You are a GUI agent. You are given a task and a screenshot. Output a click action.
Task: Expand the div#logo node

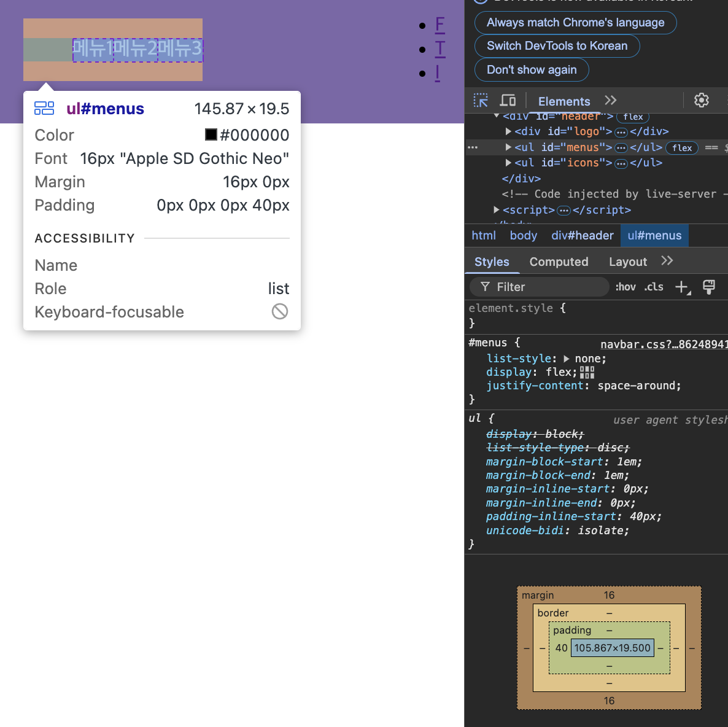click(508, 132)
